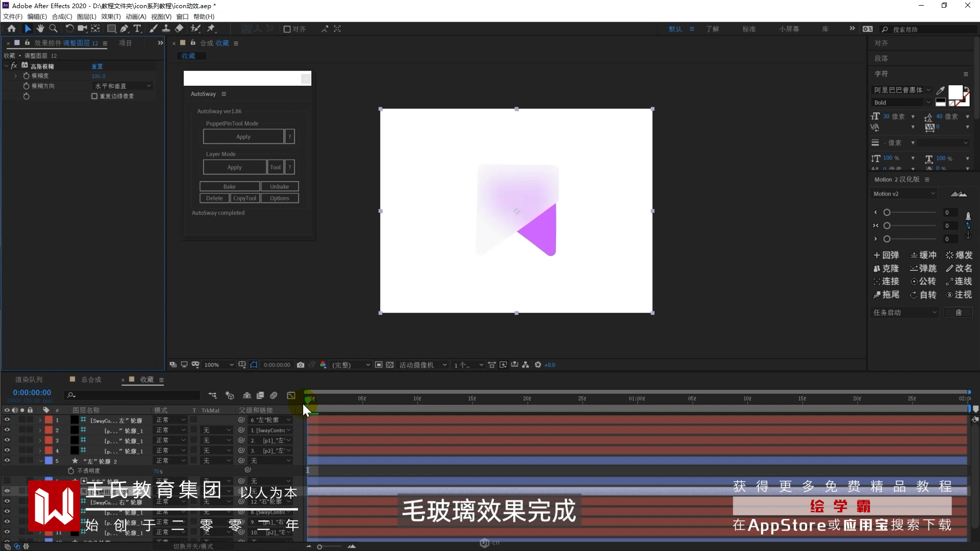
Task: Toggle the 对齐 snapping checkbox
Action: coord(287,29)
